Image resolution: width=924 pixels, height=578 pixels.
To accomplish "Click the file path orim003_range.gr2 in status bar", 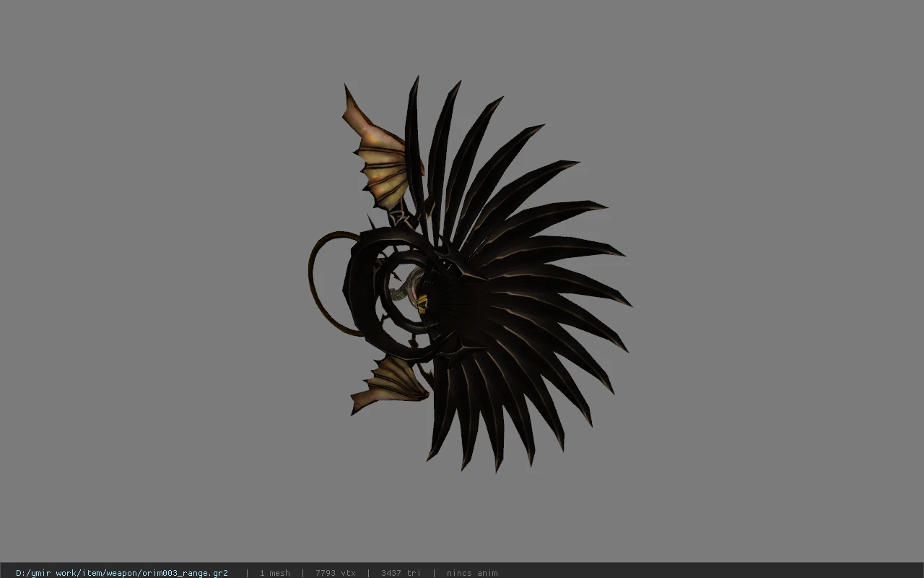I will (122, 573).
